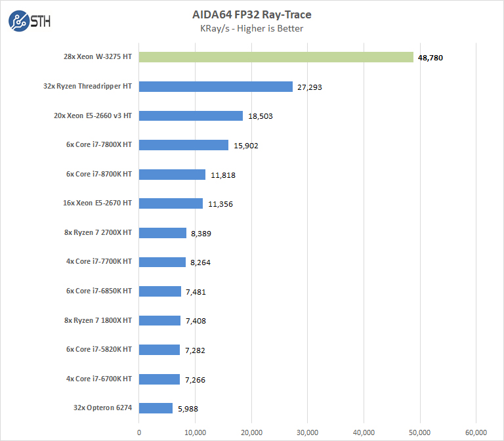
Task: Click the data value 7,282
Action: [195, 350]
